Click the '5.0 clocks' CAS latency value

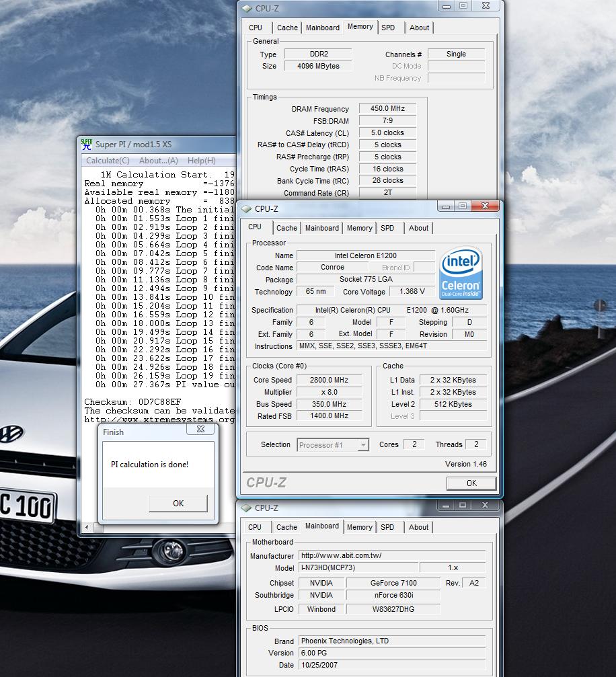(387, 132)
